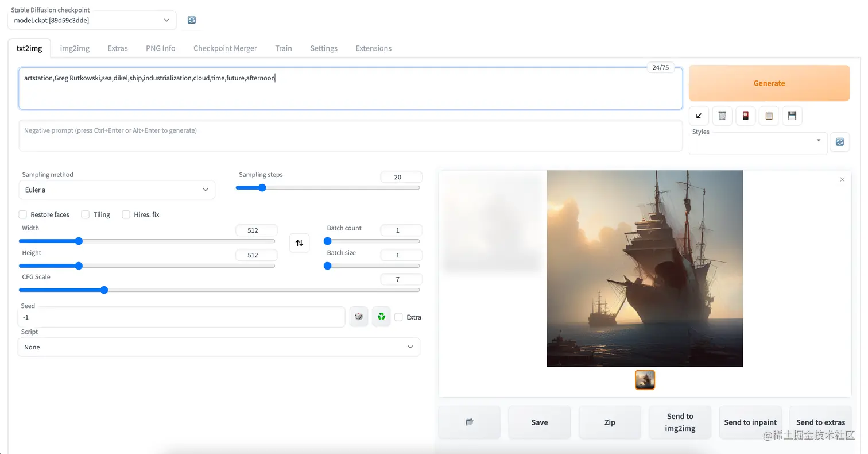This screenshot has width=868, height=454.
Task: Adjust the Sampling steps slider
Action: 328,188
